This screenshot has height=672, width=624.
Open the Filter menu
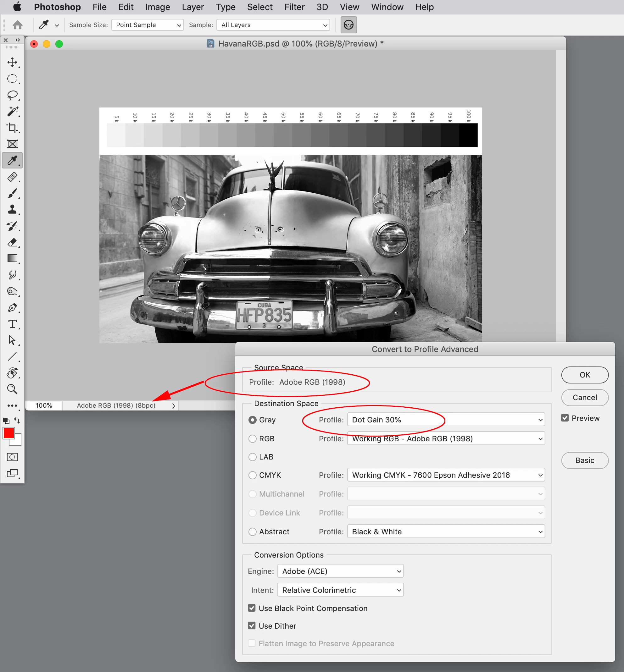(294, 7)
